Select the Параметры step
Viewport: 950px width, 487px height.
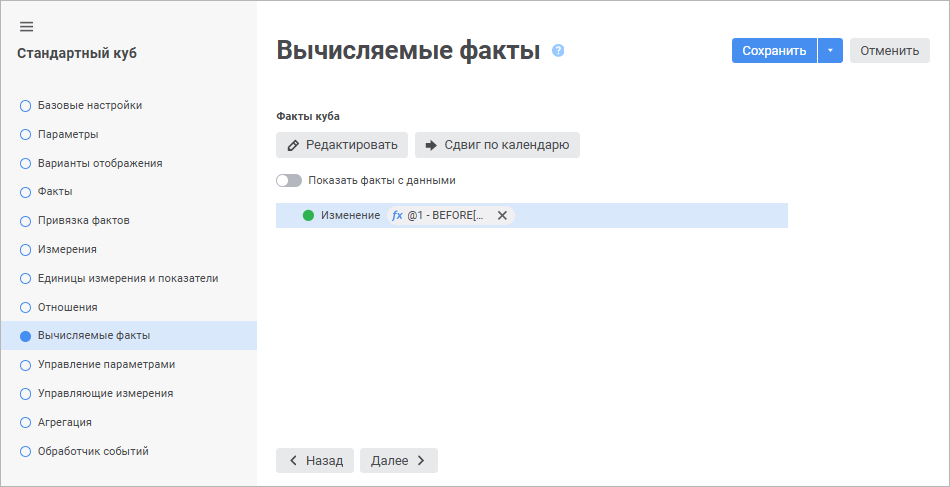67,134
